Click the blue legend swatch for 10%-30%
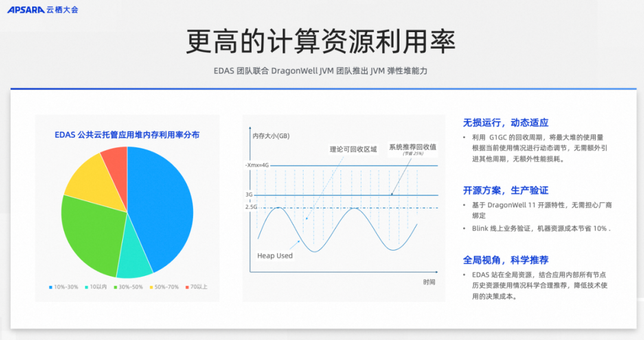 pos(51,287)
